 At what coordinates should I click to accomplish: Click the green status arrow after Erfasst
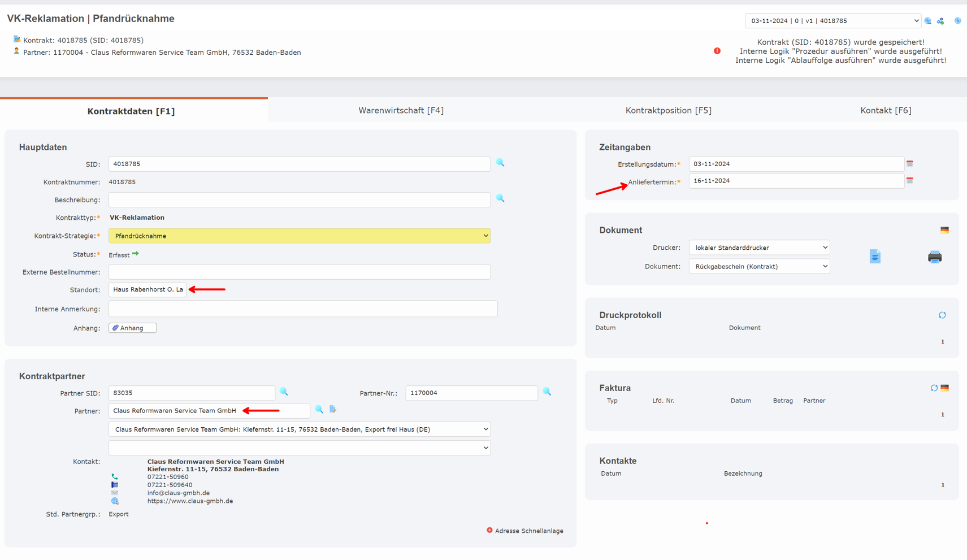click(136, 254)
